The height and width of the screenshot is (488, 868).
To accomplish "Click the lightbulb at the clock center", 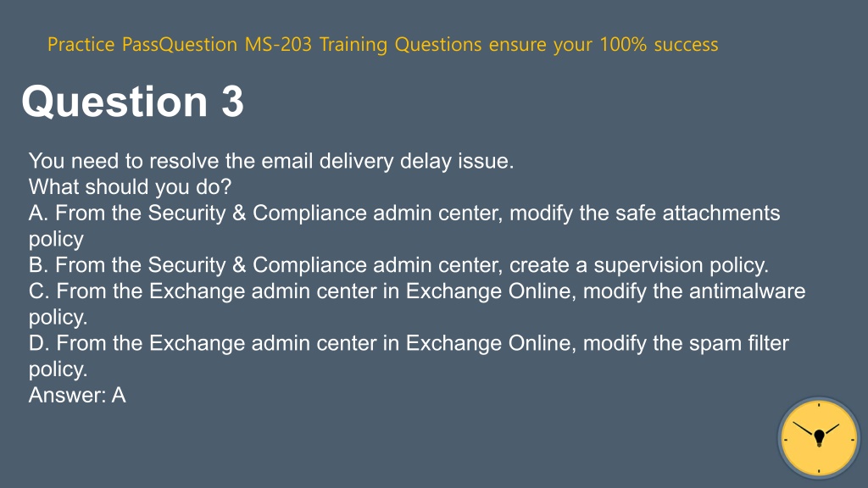I will [820, 438].
